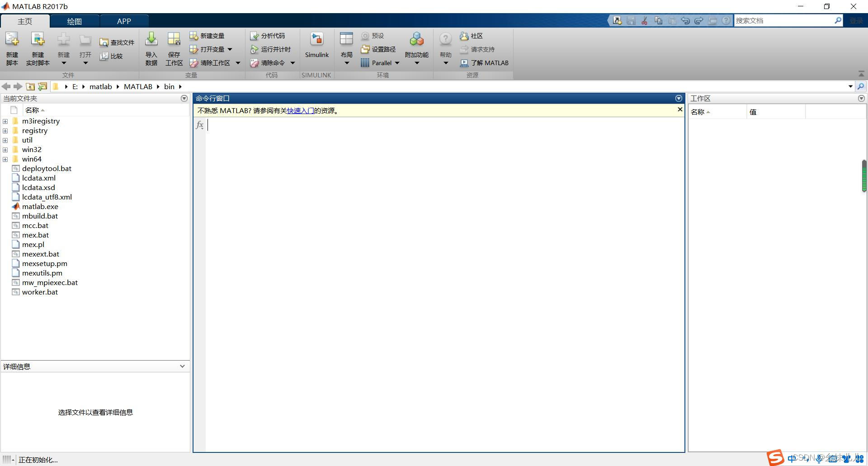The image size is (868, 466).
Task: Expand the 清除命令 dropdown arrow
Action: click(292, 63)
